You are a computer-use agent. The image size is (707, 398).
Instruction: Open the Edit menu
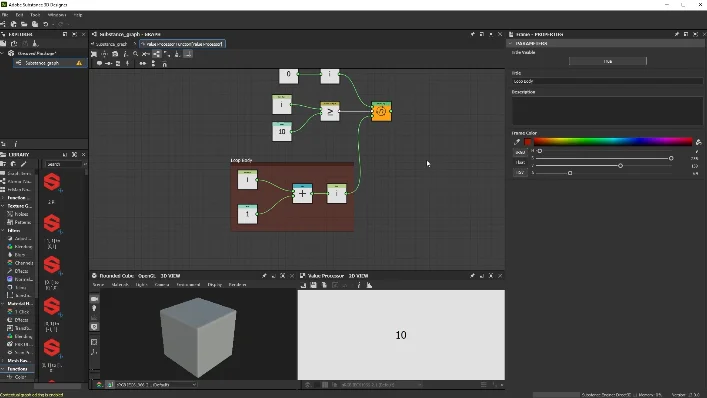19,15
